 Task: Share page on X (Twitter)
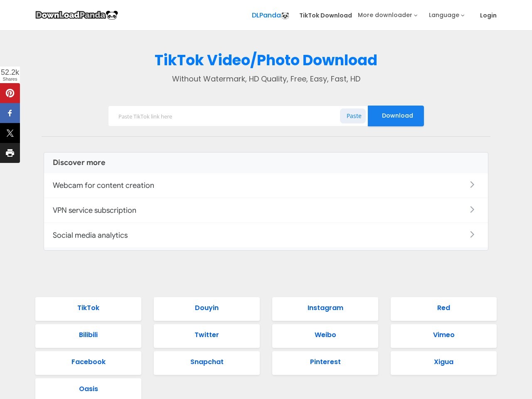[10, 133]
